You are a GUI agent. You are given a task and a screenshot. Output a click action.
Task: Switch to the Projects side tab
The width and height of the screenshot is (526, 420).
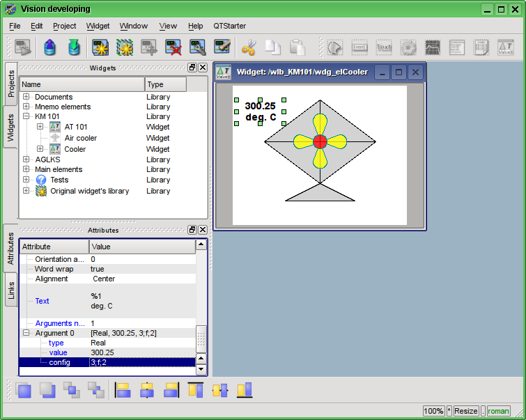point(10,83)
